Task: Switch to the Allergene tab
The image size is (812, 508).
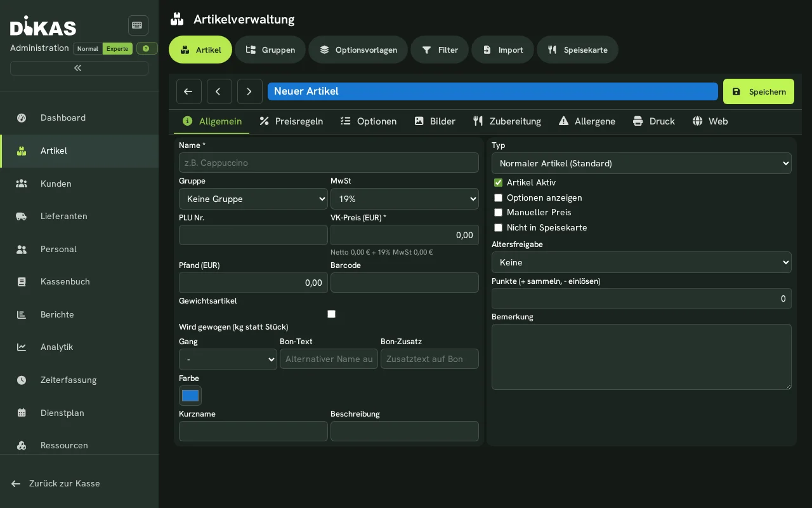Action: [x=587, y=121]
